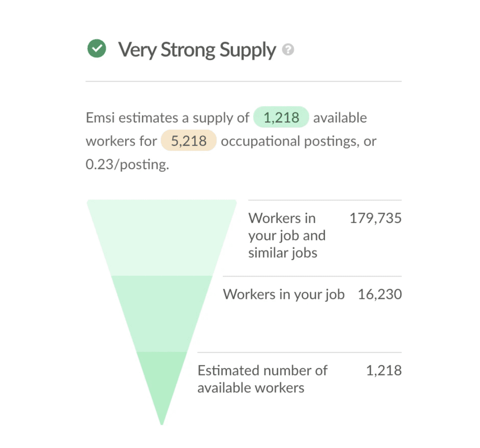Click the 179,735 workers value
Image resolution: width=480 pixels, height=448 pixels.
click(x=375, y=218)
